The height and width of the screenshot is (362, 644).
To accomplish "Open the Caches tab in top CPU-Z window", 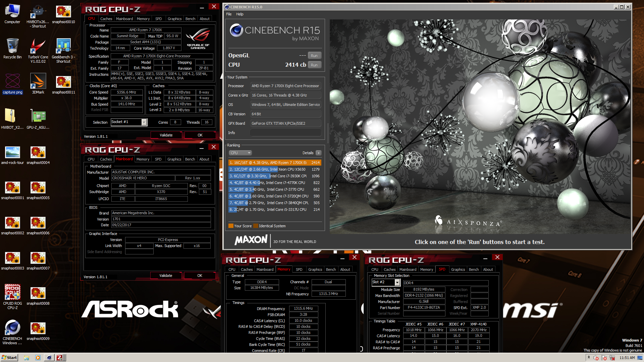I will pos(106,19).
